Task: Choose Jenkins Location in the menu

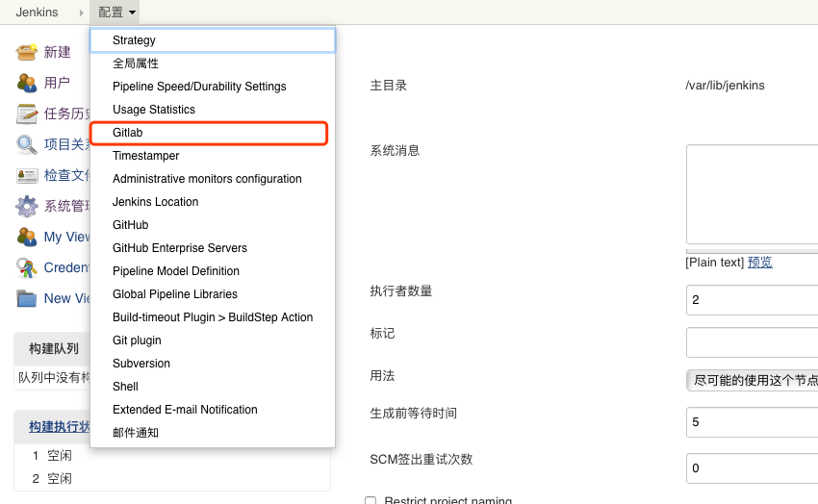Action: click(x=155, y=202)
